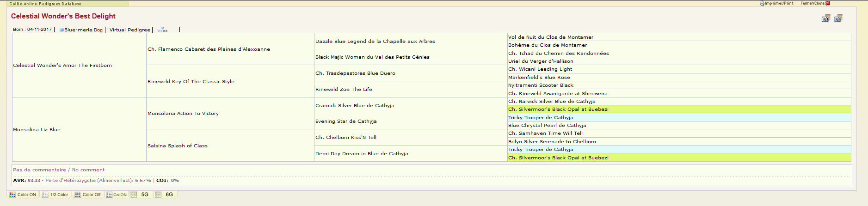Screen dimensions: 868x206
Task: Open the Virtual Pedigree link
Action: 129,30
